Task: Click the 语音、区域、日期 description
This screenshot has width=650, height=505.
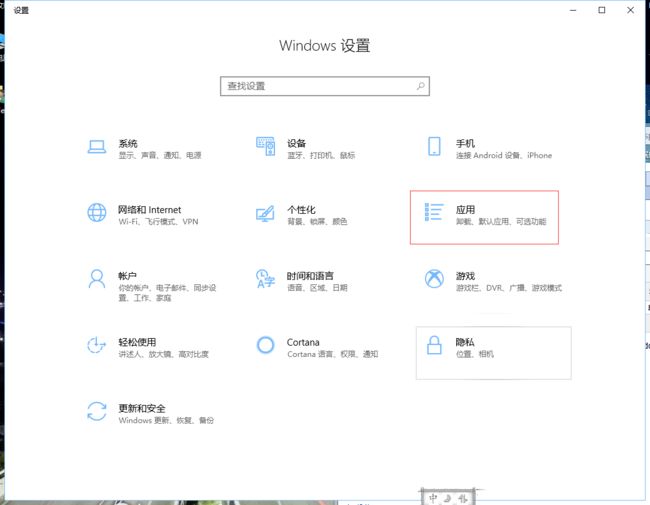Action: (x=317, y=288)
